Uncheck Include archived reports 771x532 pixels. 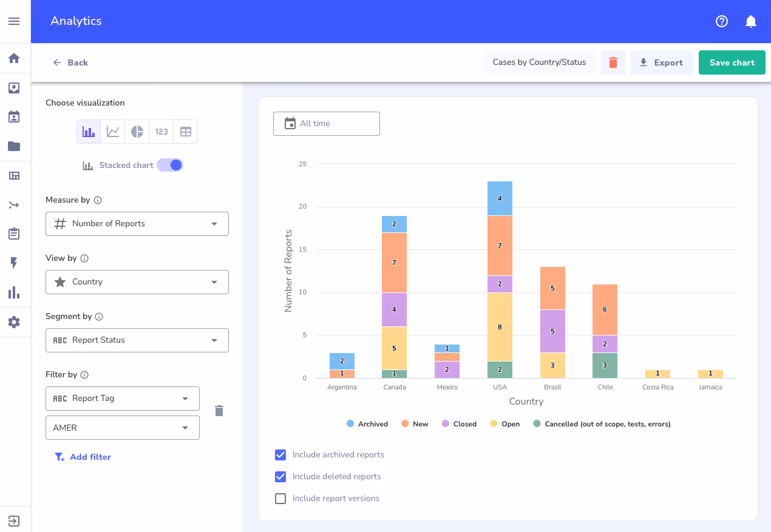280,454
